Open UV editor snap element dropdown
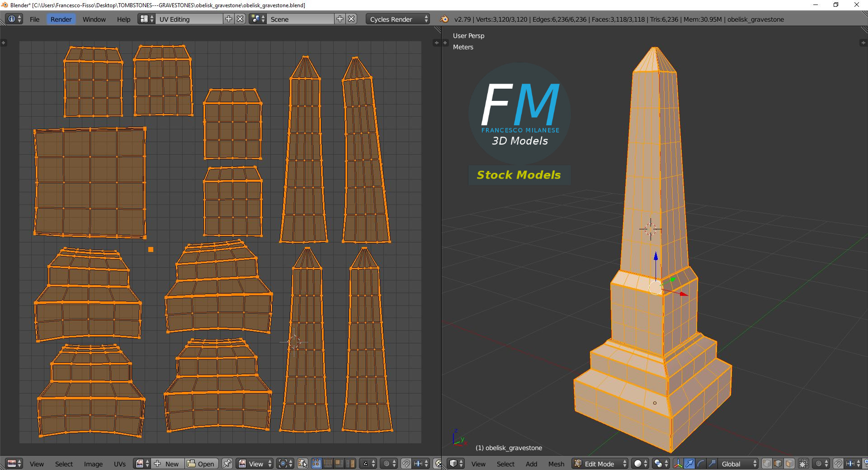 [x=421, y=464]
